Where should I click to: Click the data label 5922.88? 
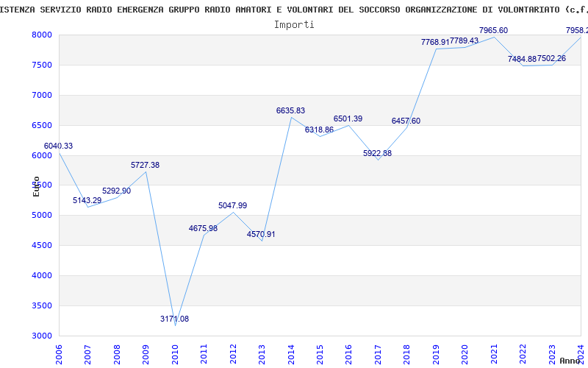coord(377,153)
